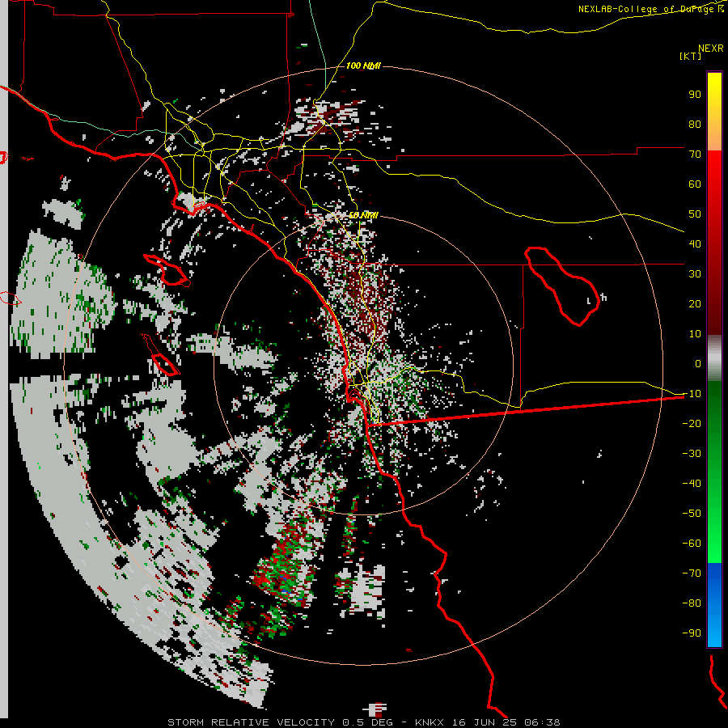
Task: Pick the gray zero-velocity segment of color bar
Action: [x=714, y=358]
